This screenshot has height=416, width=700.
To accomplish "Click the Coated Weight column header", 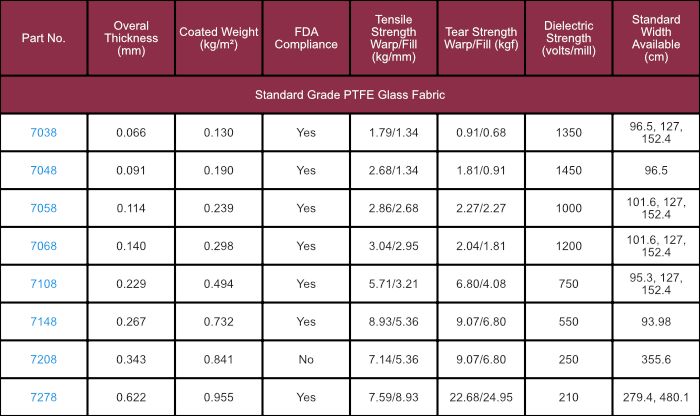I will (218, 38).
